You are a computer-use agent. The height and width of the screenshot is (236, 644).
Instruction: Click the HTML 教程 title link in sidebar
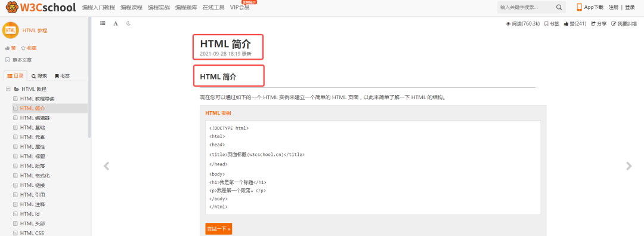tap(35, 30)
